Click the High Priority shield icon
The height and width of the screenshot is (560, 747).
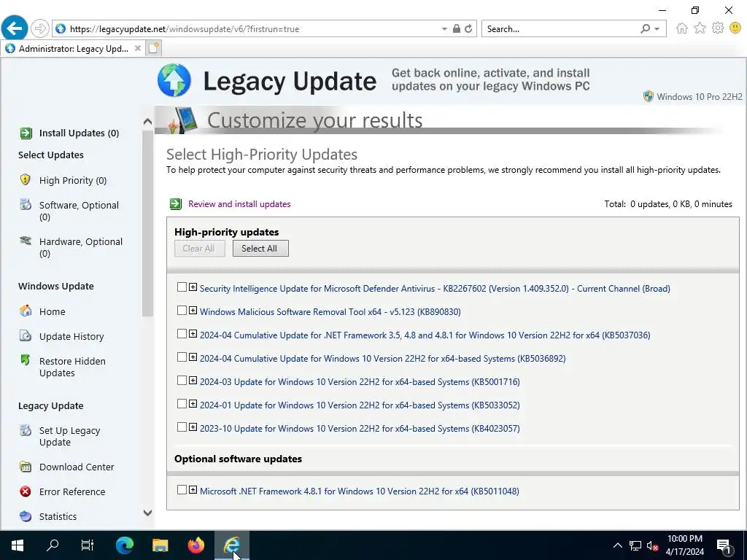tap(26, 179)
